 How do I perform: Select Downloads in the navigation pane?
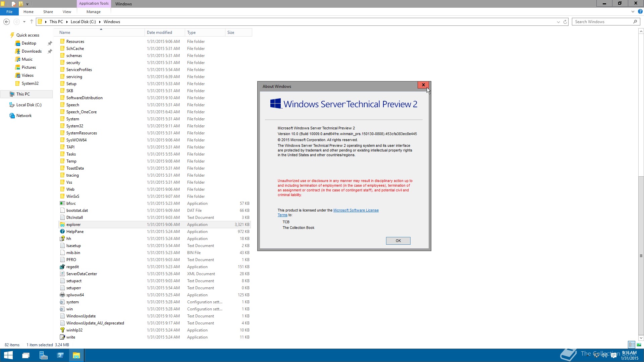[x=32, y=51]
